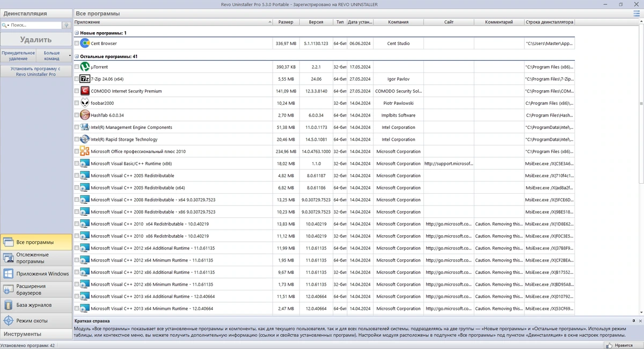644x349 pixels.
Task: Click the Режим охоты crosshair icon
Action: click(8, 321)
